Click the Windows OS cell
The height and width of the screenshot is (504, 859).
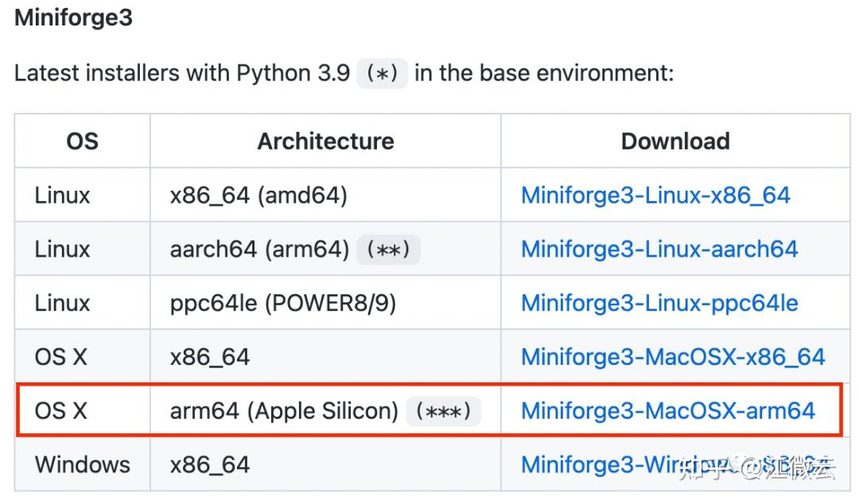[x=83, y=464]
